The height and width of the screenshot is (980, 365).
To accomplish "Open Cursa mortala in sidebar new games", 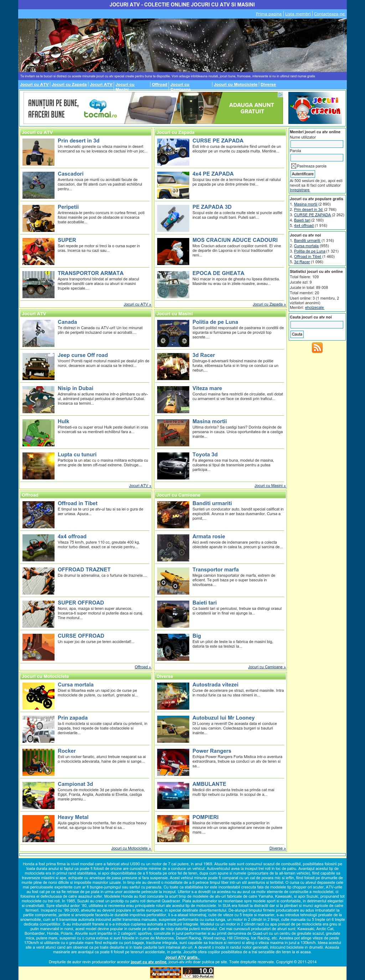I will (x=306, y=246).
